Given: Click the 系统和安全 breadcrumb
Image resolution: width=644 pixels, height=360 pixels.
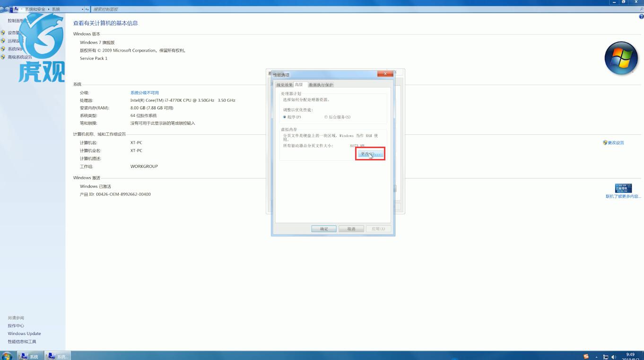Looking at the screenshot, I should (35, 9).
